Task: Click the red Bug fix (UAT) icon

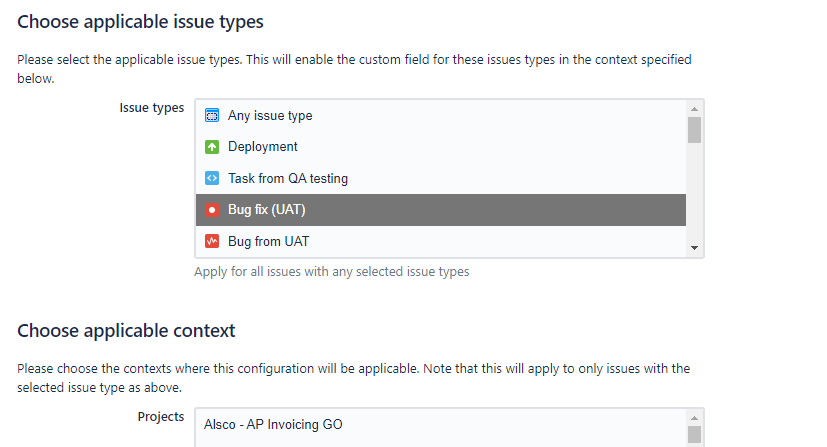Action: (x=211, y=211)
